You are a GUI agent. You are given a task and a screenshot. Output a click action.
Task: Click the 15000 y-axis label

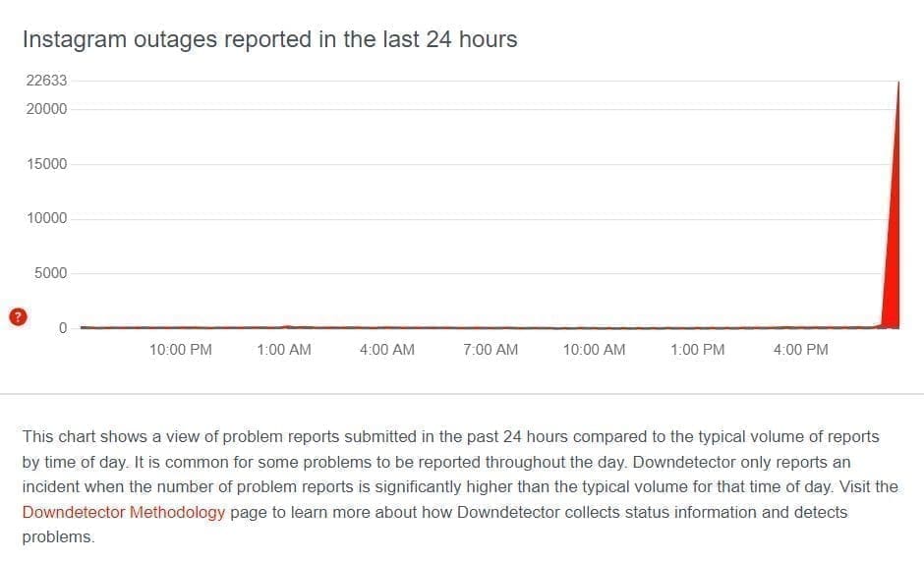pyautogui.click(x=47, y=164)
